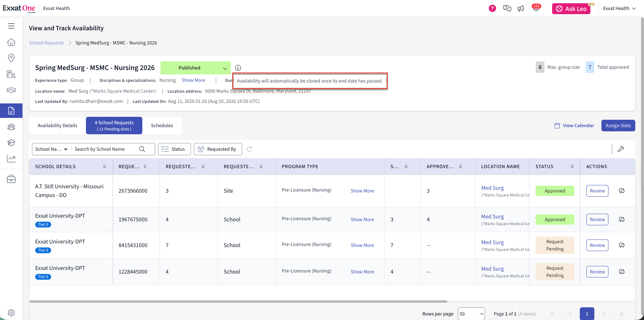Select the 4 School Requests tab
Image resolution: width=644 pixels, height=320 pixels.
(x=114, y=126)
